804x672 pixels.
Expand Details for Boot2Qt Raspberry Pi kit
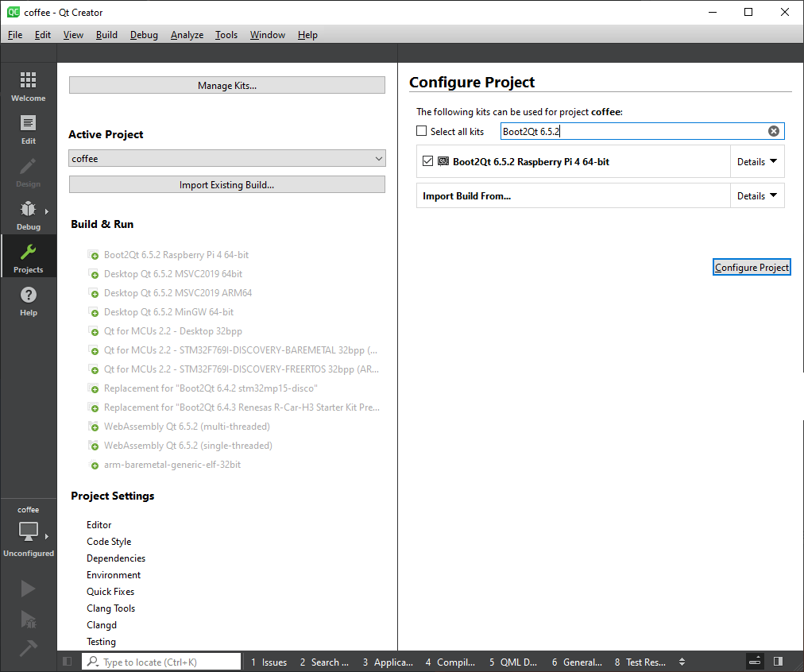(x=756, y=161)
